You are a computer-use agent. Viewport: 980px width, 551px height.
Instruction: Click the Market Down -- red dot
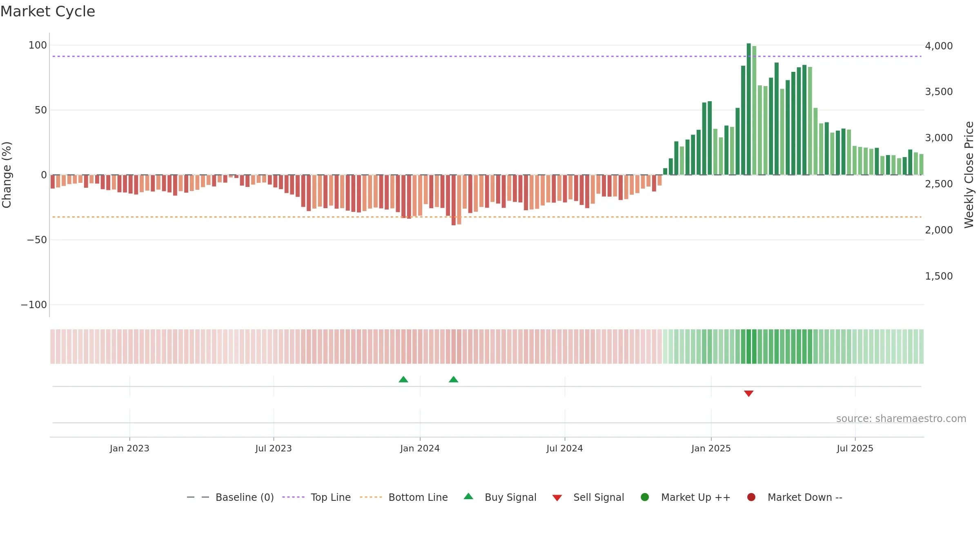click(x=751, y=497)
